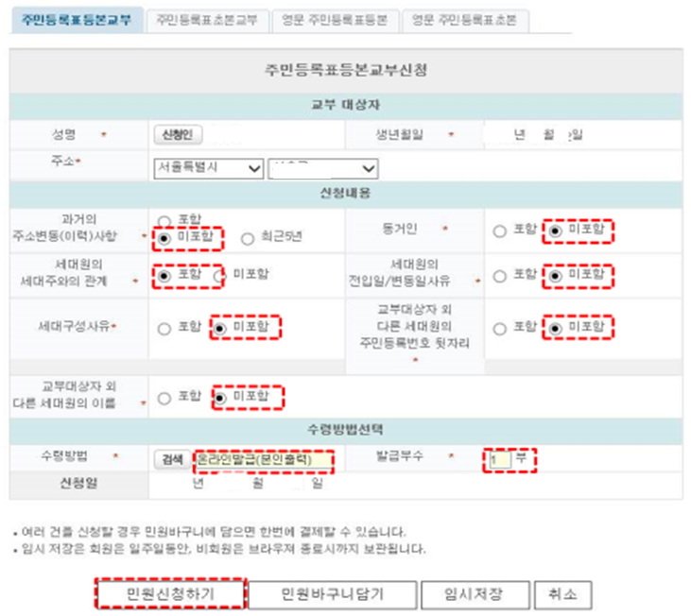This screenshot has height=616, width=691.
Task: Expand the district dropdown beside 서울특별시
Action: pos(323,168)
